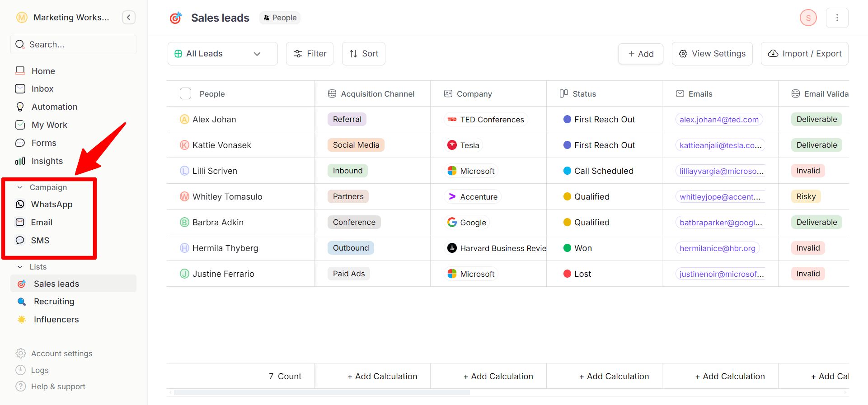Image resolution: width=868 pixels, height=405 pixels.
Task: Open the alex.johan4@ted.com email link
Action: (718, 120)
